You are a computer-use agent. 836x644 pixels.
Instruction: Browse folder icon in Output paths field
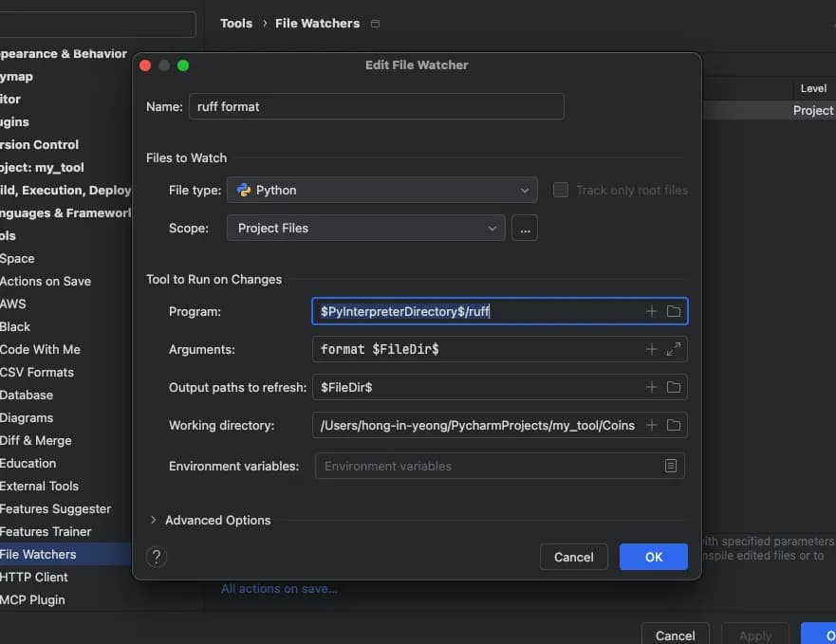tap(674, 387)
